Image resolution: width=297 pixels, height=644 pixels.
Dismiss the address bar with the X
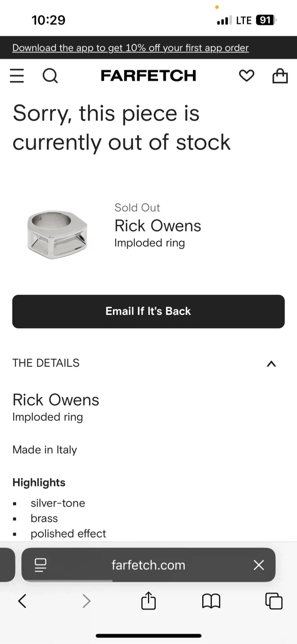pos(259,565)
